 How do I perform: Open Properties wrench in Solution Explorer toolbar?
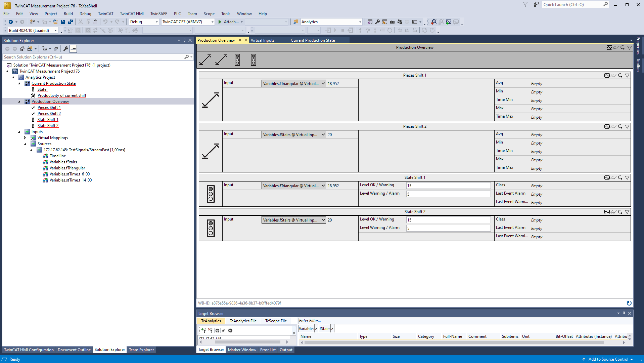pyautogui.click(x=66, y=49)
